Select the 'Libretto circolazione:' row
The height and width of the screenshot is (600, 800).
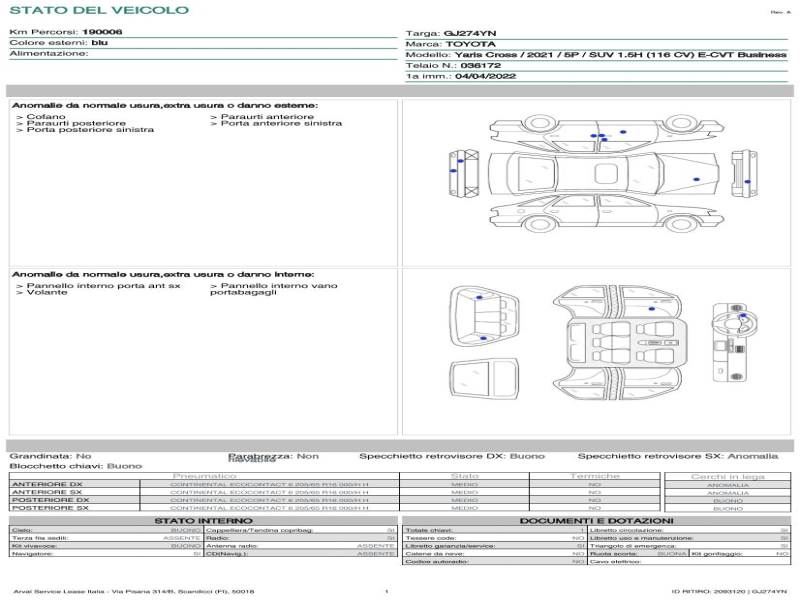click(x=689, y=531)
